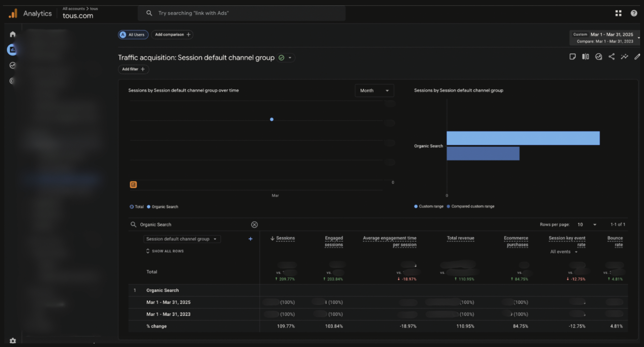Open the add note icon
The width and height of the screenshot is (644, 347).
coord(572,56)
